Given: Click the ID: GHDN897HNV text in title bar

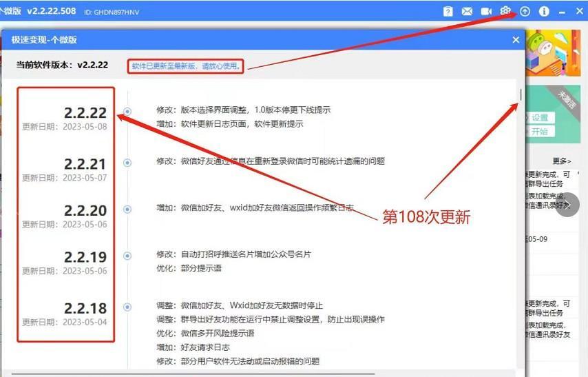Looking at the screenshot, I should point(112,12).
